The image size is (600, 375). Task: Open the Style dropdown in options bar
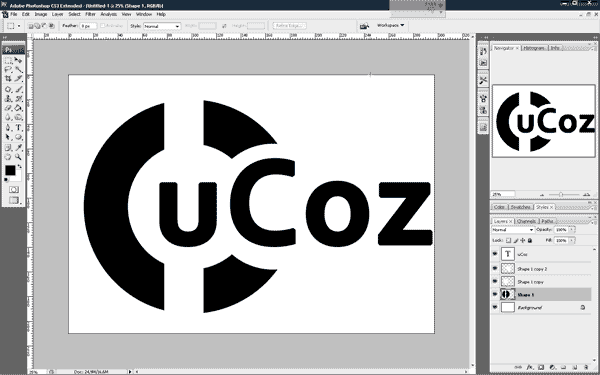coord(162,26)
